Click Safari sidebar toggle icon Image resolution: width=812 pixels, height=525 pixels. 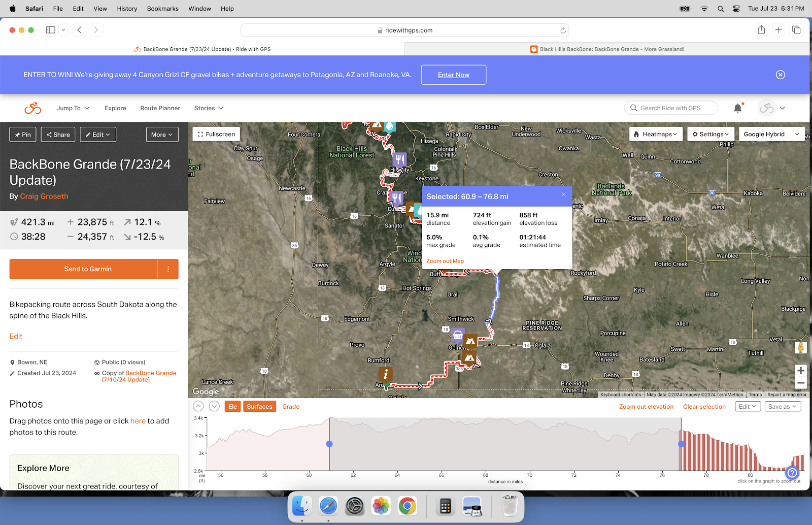click(x=50, y=30)
